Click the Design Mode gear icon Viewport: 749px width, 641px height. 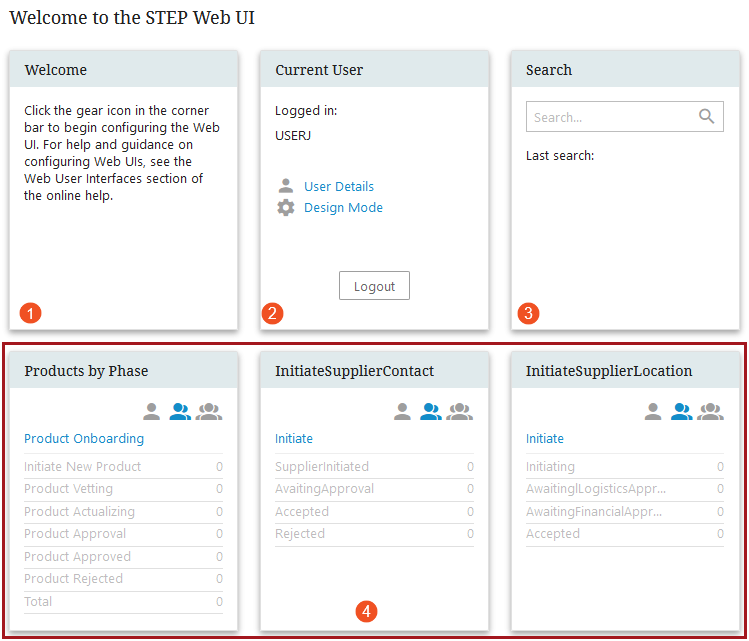(286, 207)
